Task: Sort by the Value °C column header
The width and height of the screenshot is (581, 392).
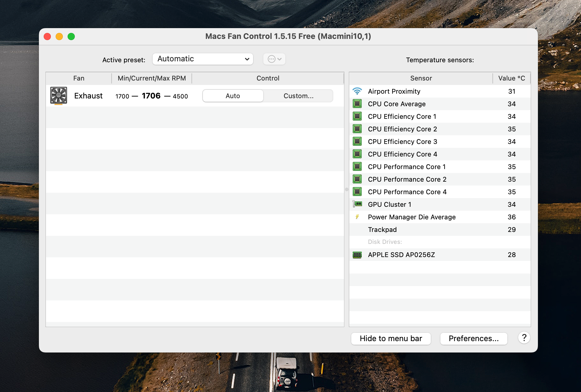Action: pos(511,78)
